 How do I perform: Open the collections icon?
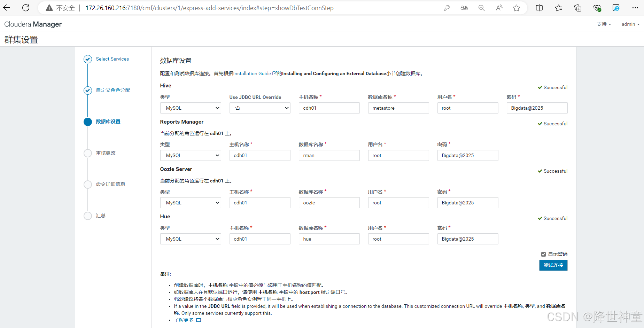click(x=578, y=8)
